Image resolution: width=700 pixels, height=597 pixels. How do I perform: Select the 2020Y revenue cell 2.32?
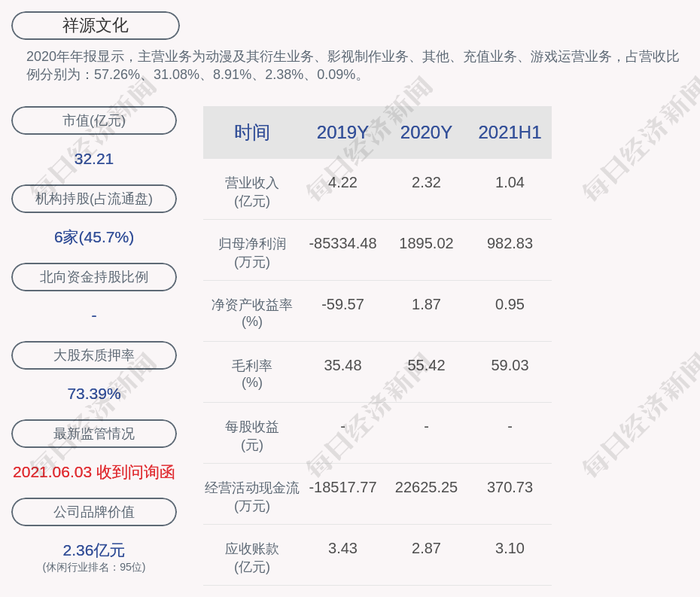[x=426, y=183]
